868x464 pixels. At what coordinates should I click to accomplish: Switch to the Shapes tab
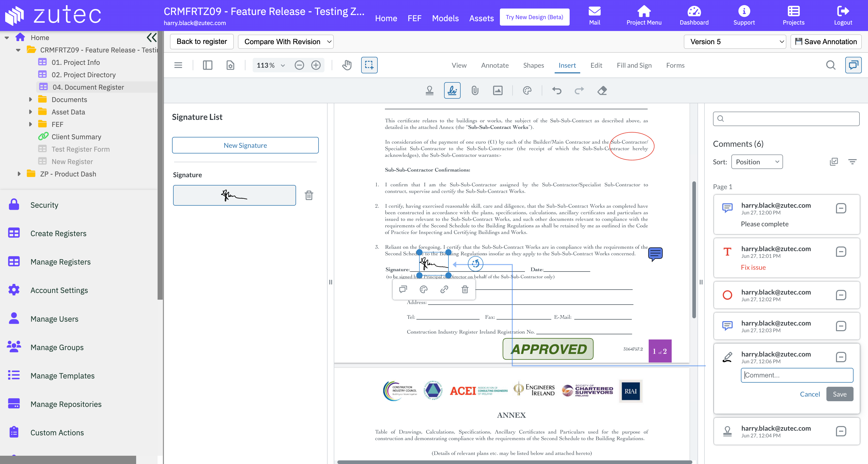pyautogui.click(x=533, y=65)
